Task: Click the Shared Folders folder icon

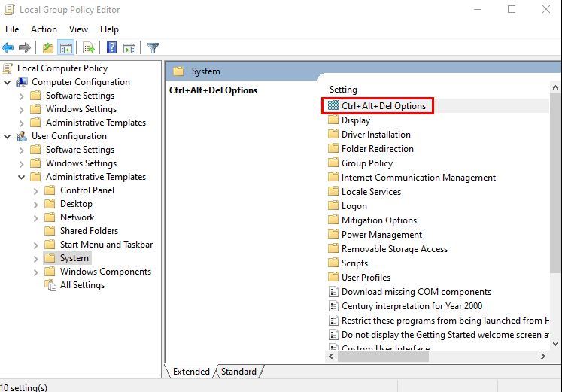Action: click(50, 231)
